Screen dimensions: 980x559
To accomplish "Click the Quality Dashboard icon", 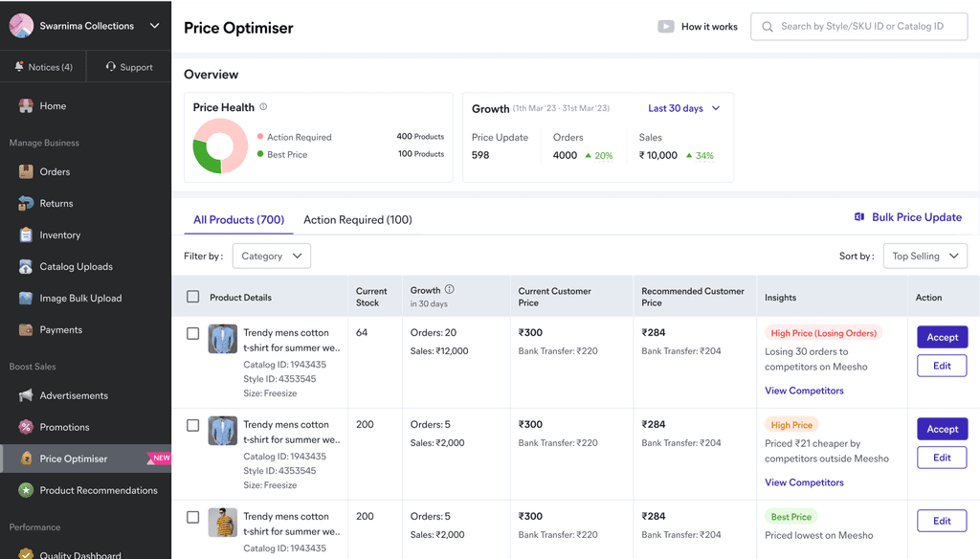I will tap(26, 554).
